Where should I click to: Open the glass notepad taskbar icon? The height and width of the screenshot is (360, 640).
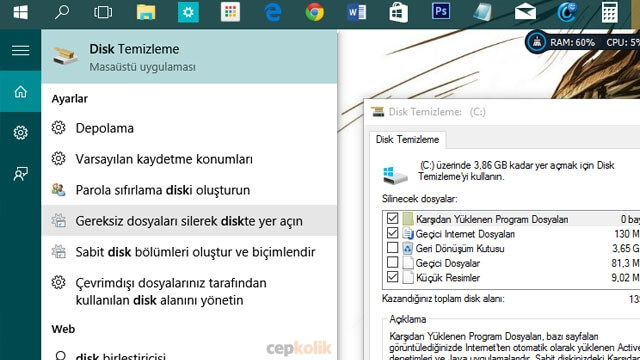click(483, 12)
